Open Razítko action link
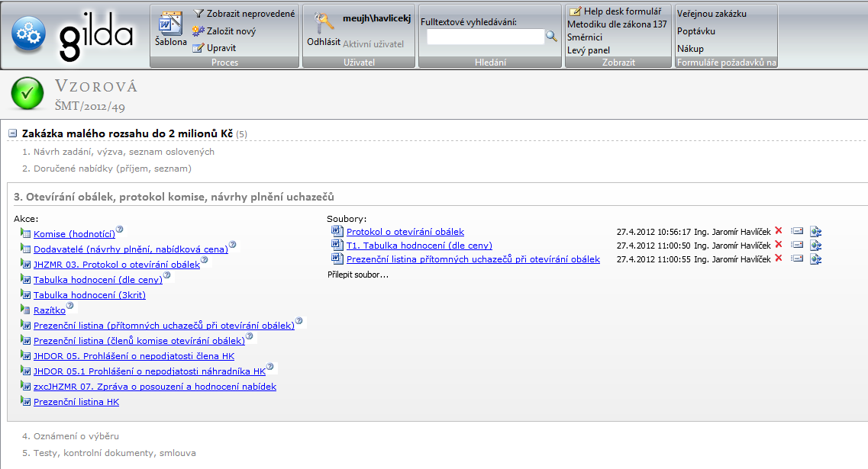The height and width of the screenshot is (469, 868). point(50,310)
